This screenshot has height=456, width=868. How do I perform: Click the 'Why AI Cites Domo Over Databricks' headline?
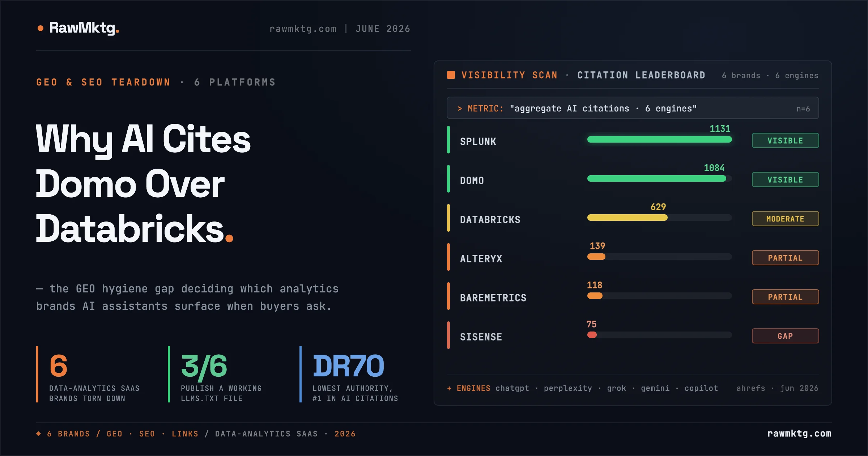[143, 183]
